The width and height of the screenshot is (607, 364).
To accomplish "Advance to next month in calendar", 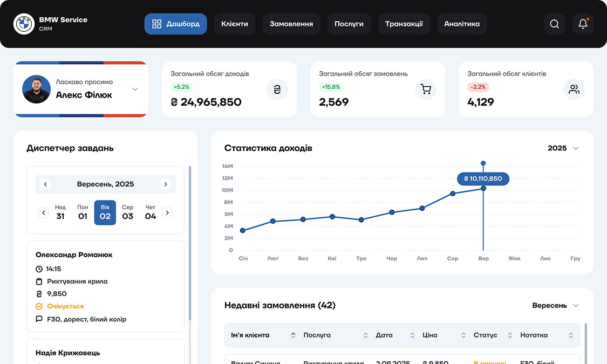I will pyautogui.click(x=166, y=184).
